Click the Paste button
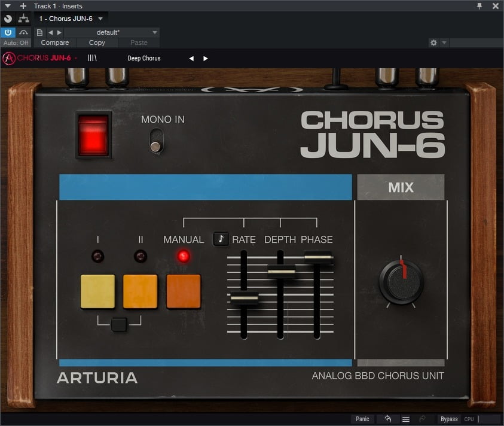 pyautogui.click(x=139, y=42)
